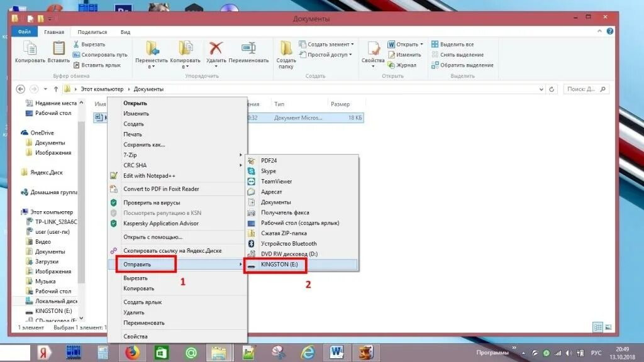Viewport: 644px width, 362px height.
Task: Choose Convert to PDF in Foxit Reader
Action: click(177, 189)
